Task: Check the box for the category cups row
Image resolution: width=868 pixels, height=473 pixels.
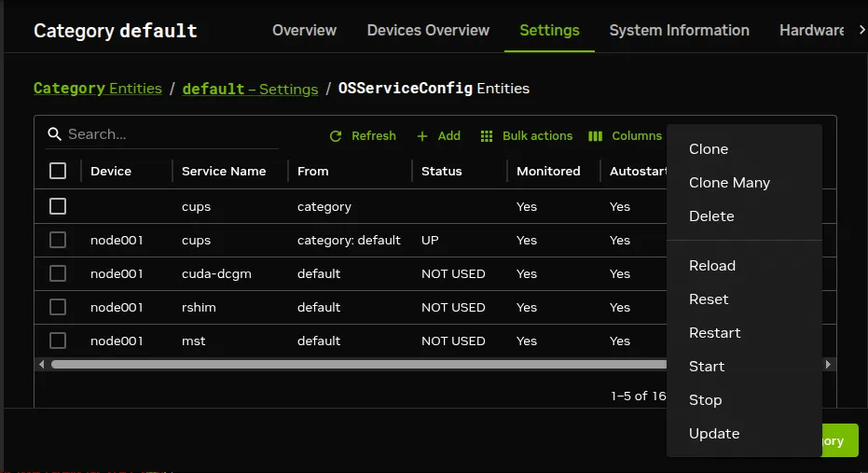Action: (58, 206)
